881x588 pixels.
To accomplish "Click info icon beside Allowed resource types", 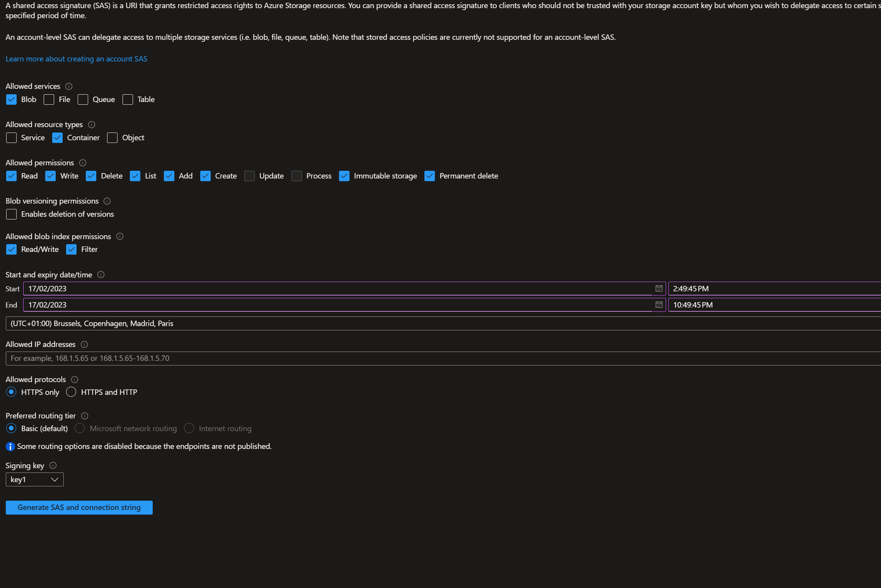I will [x=92, y=125].
